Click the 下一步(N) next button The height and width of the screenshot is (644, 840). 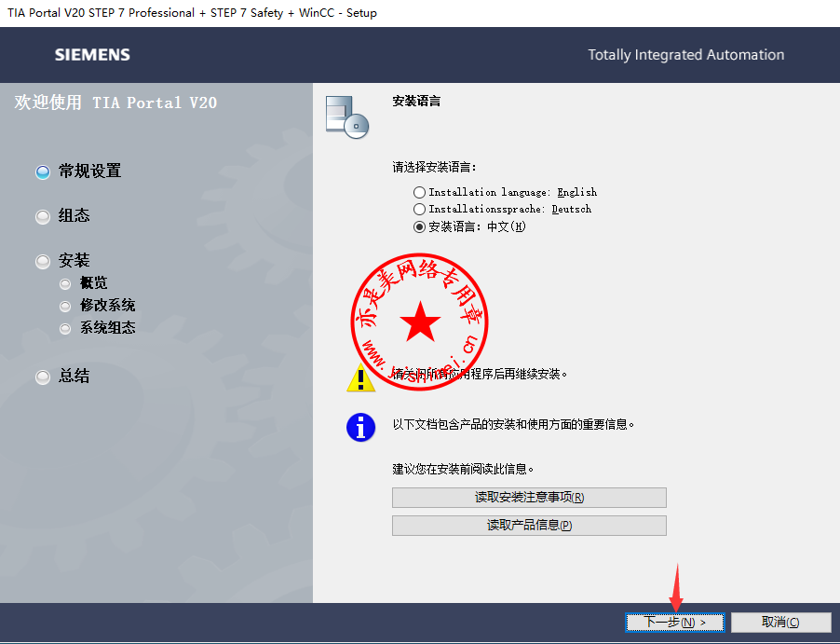pos(675,622)
